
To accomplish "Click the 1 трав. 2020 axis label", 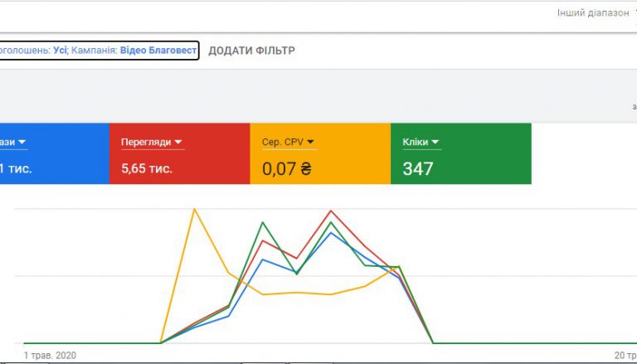I will tap(50, 355).
